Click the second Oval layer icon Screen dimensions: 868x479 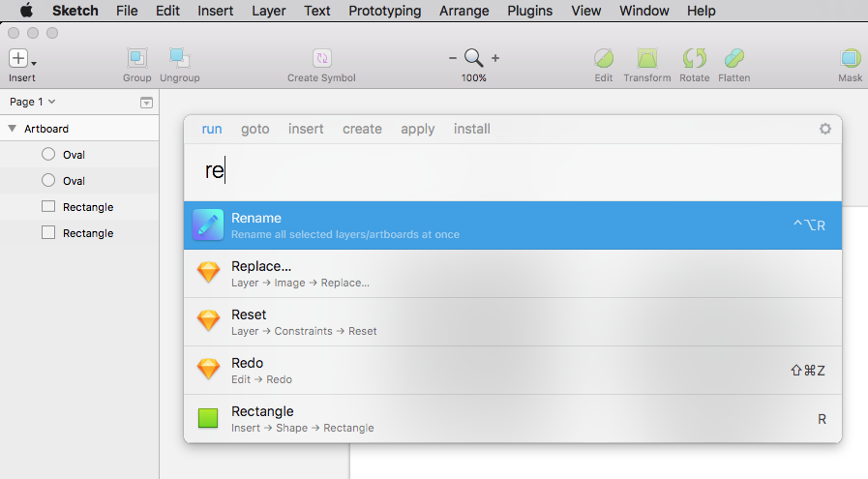pyautogui.click(x=48, y=180)
